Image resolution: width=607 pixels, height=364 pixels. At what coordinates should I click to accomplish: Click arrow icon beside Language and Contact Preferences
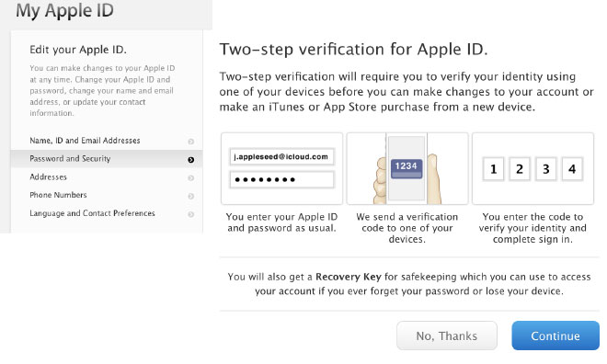click(x=191, y=214)
